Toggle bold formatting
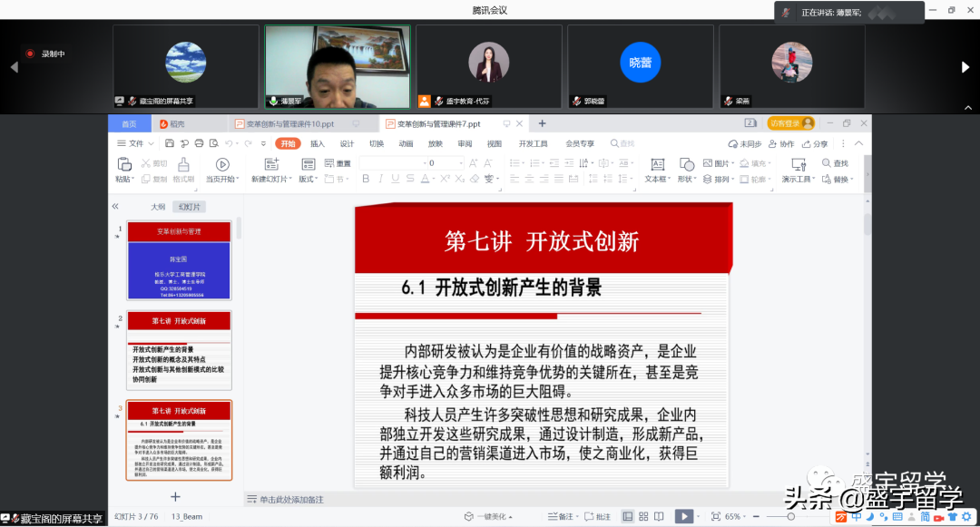Screen dimensions: 980x527 click(x=367, y=179)
